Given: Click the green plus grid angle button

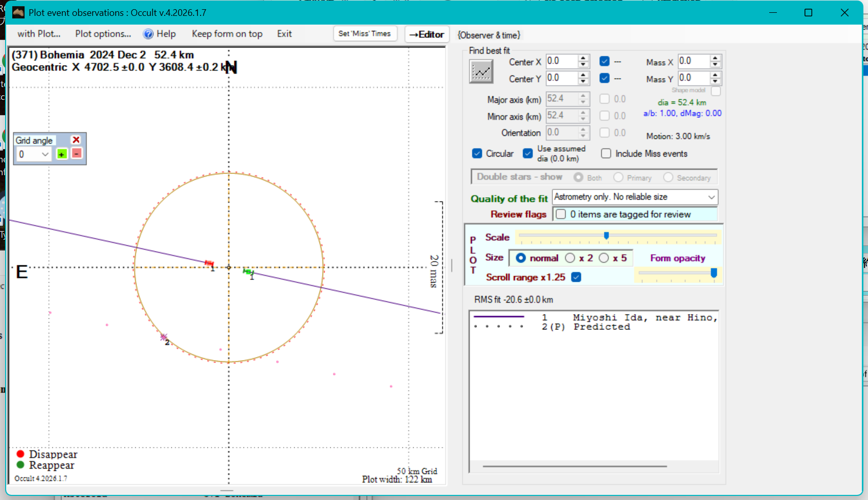Looking at the screenshot, I should (62, 154).
